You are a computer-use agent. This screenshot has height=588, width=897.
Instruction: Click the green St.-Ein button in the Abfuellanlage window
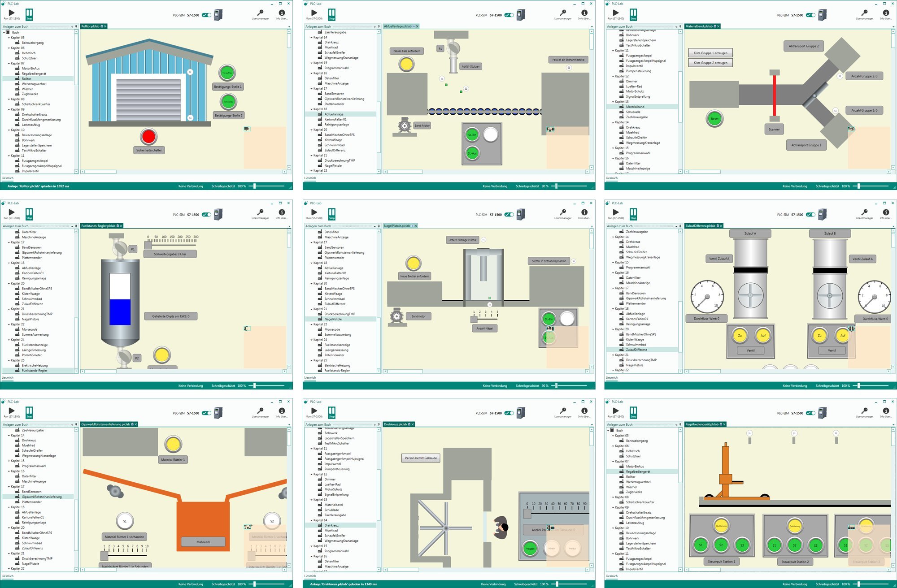click(472, 134)
